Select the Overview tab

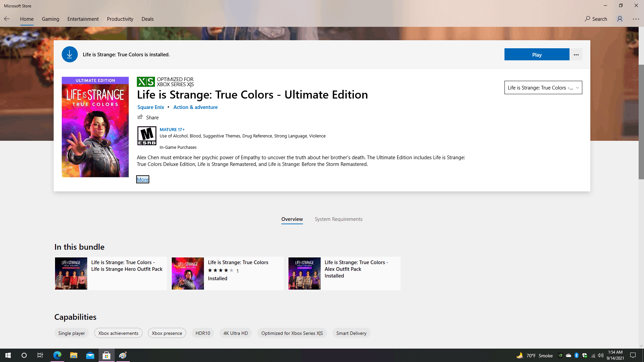(292, 219)
